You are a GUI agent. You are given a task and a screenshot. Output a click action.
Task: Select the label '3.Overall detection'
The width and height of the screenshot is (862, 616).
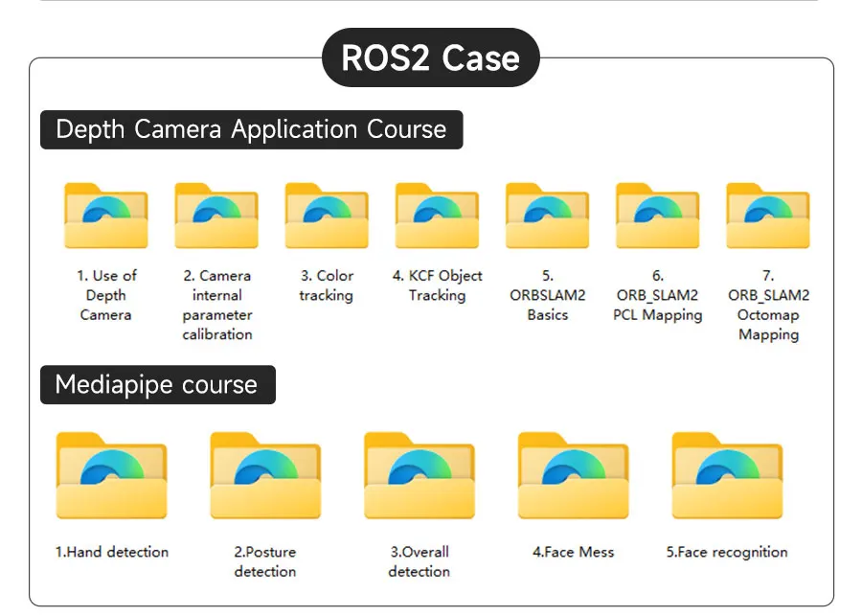[419, 561]
